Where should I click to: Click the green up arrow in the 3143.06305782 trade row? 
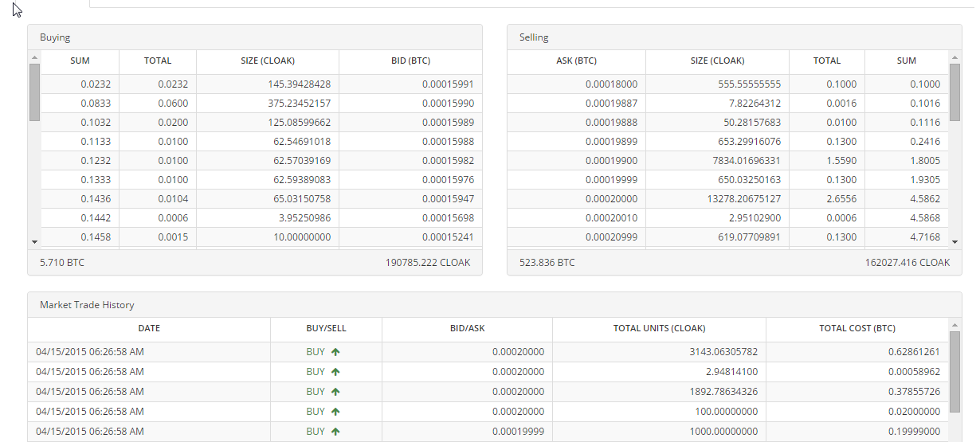[x=335, y=351]
